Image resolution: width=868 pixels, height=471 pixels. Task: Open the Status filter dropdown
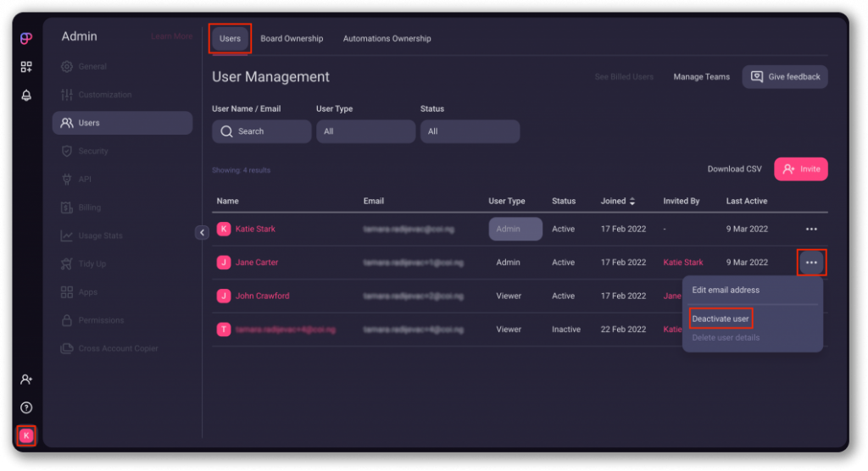point(470,131)
